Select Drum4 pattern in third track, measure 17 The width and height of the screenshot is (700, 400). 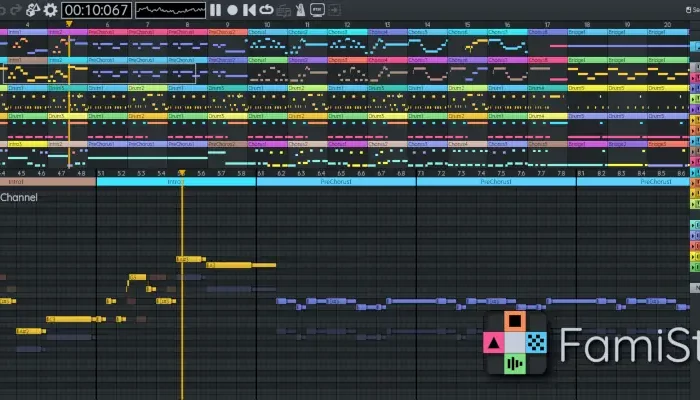[x=547, y=88]
